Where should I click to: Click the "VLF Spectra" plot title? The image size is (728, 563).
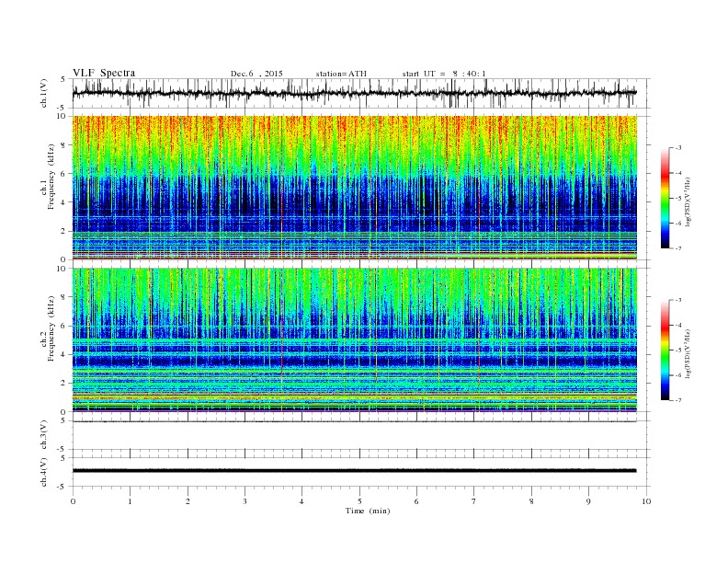tap(104, 73)
